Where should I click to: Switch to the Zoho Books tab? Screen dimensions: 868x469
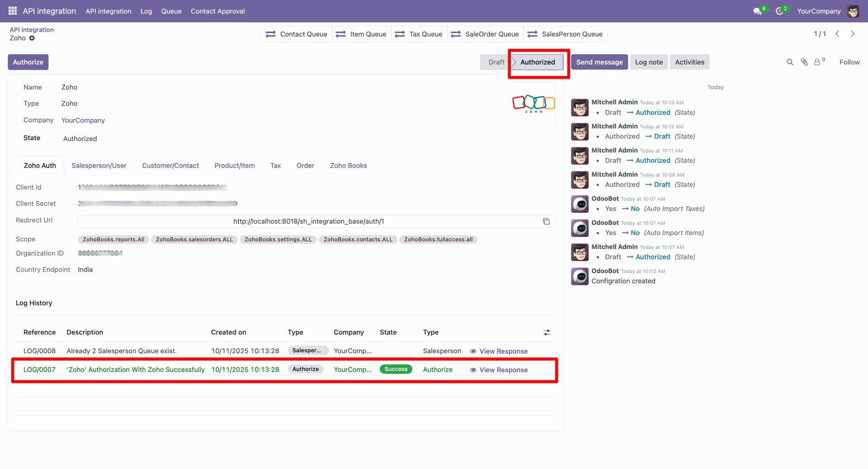348,166
